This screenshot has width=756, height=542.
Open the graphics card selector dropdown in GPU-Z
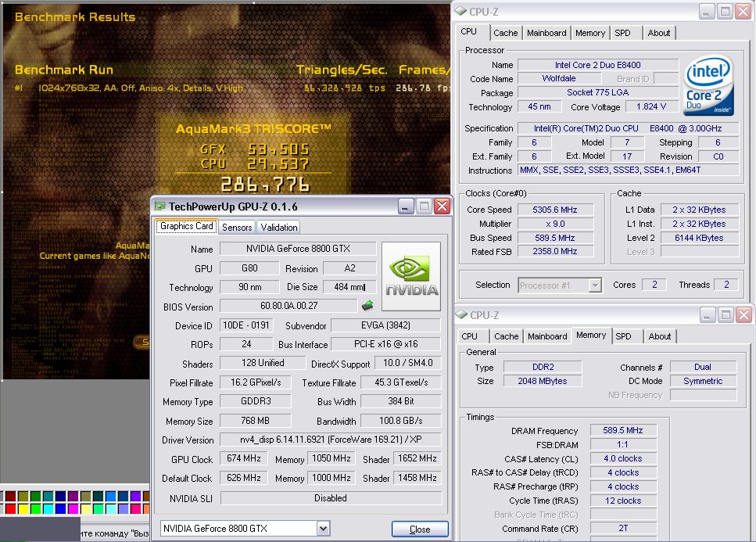click(323, 529)
